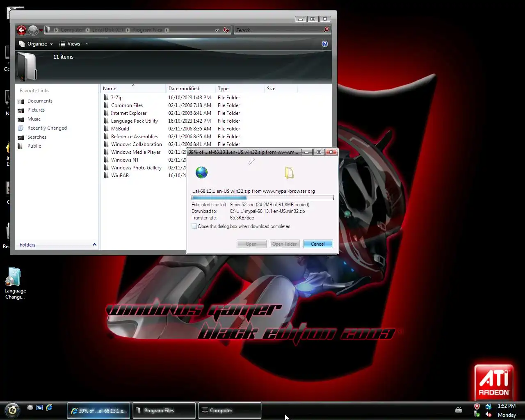
Task: Sort by the Size column header
Action: pos(281,89)
